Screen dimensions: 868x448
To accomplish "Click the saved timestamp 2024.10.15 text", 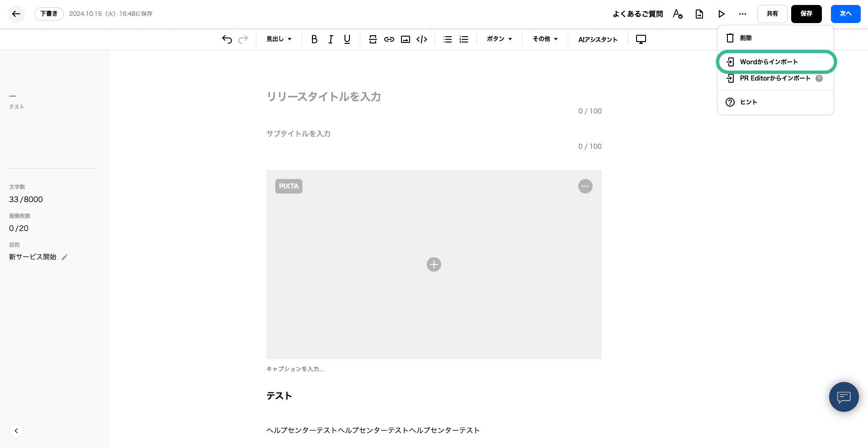I will pyautogui.click(x=111, y=14).
